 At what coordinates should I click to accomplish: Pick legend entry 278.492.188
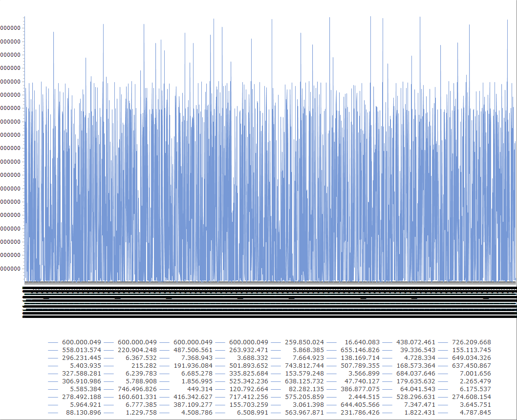82,397
